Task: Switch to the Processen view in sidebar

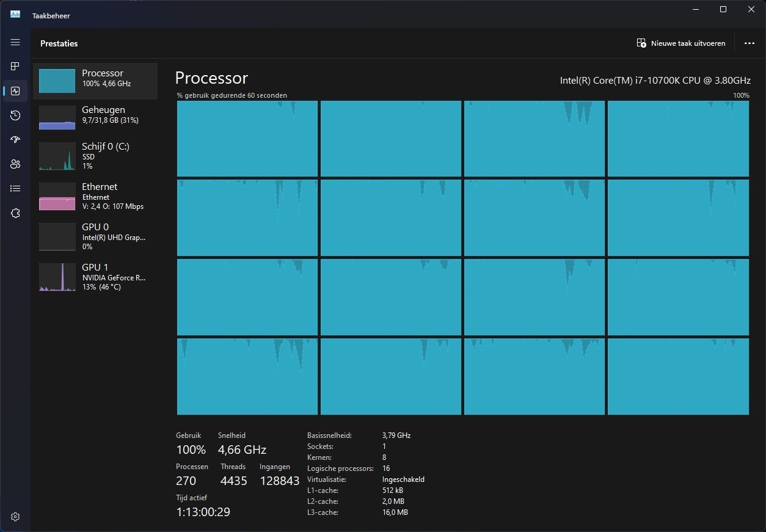Action: point(15,67)
